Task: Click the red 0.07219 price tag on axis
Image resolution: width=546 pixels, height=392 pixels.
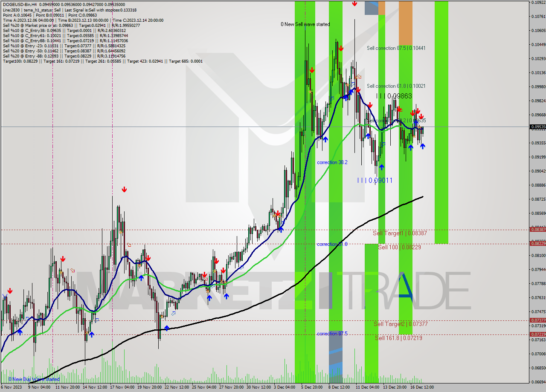Action: click(x=537, y=334)
